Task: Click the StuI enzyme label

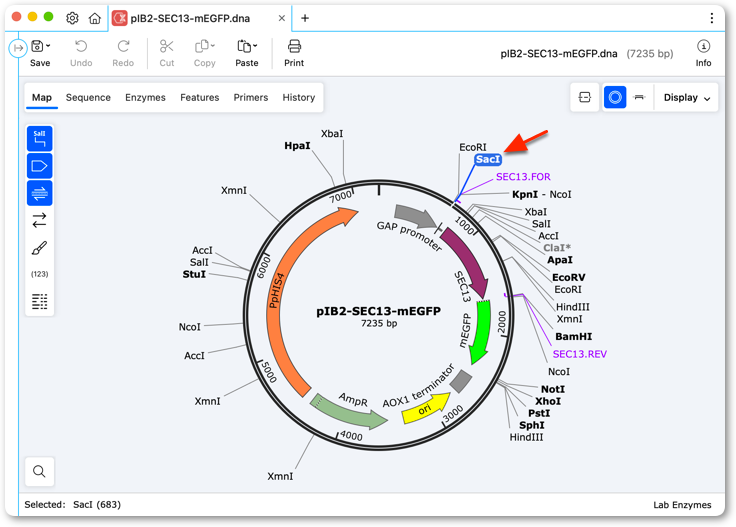Action: pyautogui.click(x=194, y=274)
